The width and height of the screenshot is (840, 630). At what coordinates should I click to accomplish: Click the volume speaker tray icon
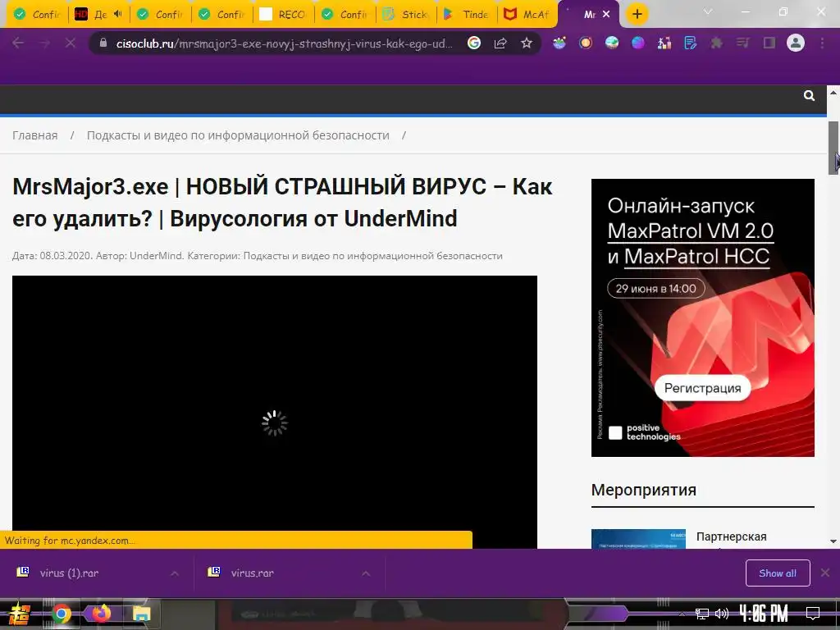[722, 614]
